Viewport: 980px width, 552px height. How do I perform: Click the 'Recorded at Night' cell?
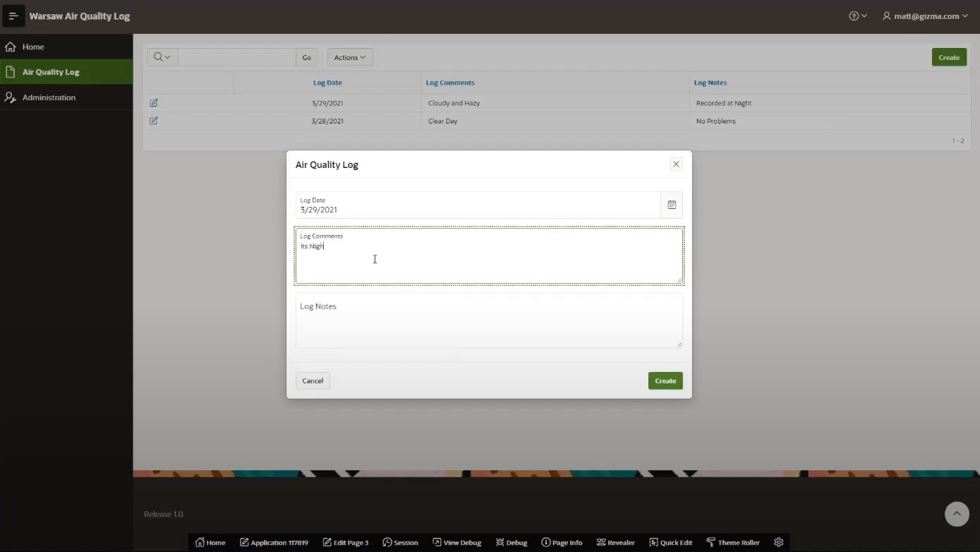[x=830, y=103]
